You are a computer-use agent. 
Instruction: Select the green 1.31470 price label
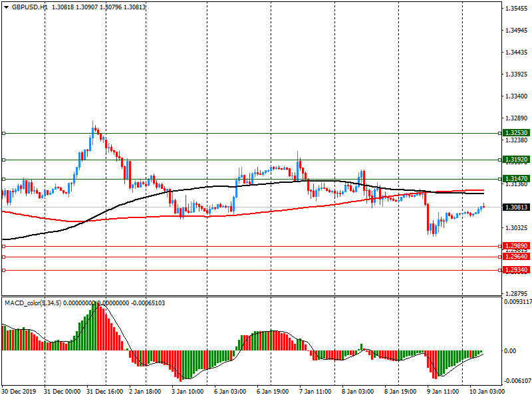[516, 179]
